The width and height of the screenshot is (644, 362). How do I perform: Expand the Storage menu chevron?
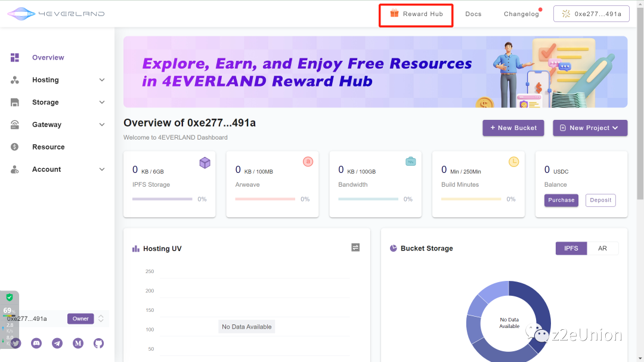click(x=102, y=103)
